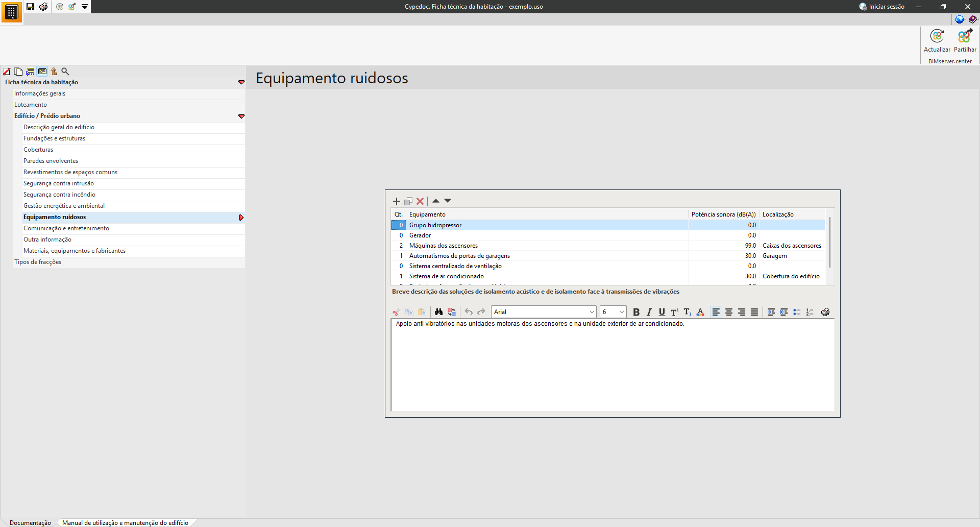The height and width of the screenshot is (527, 980).
Task: Open the globe language menu
Action: [x=960, y=19]
